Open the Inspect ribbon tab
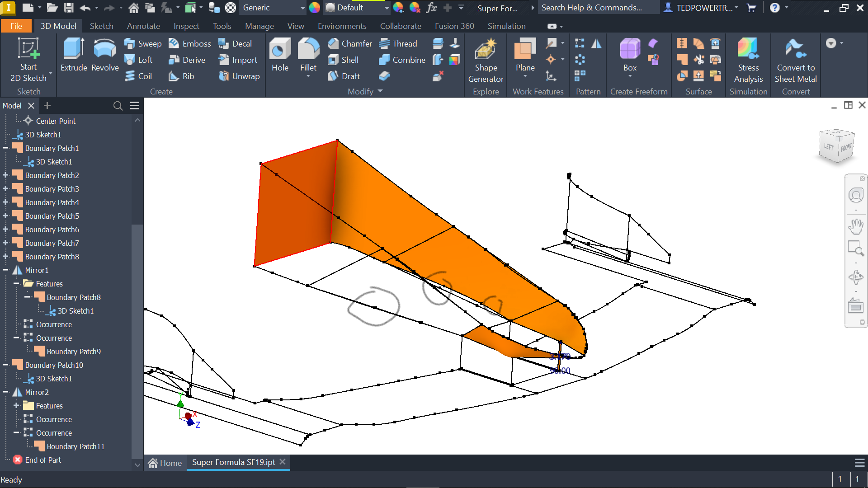This screenshot has height=488, width=868. (x=186, y=26)
